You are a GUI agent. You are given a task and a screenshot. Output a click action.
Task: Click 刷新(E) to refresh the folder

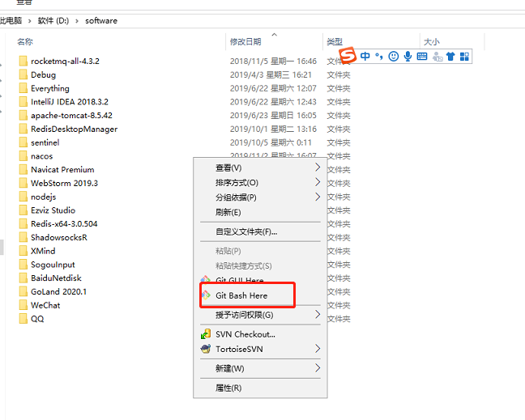(x=228, y=212)
